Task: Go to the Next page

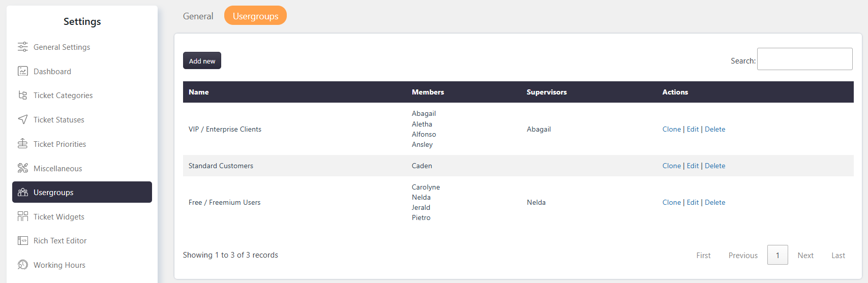Action: pos(805,255)
